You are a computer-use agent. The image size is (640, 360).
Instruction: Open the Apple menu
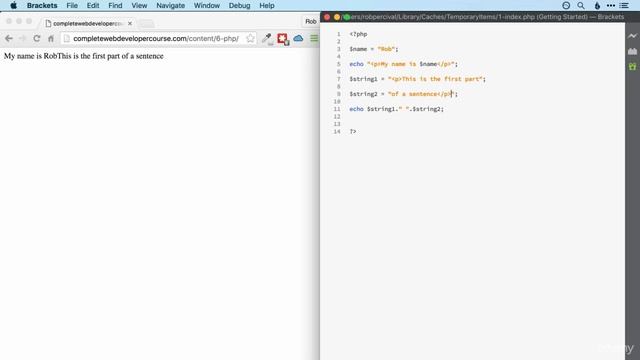tap(13, 5)
